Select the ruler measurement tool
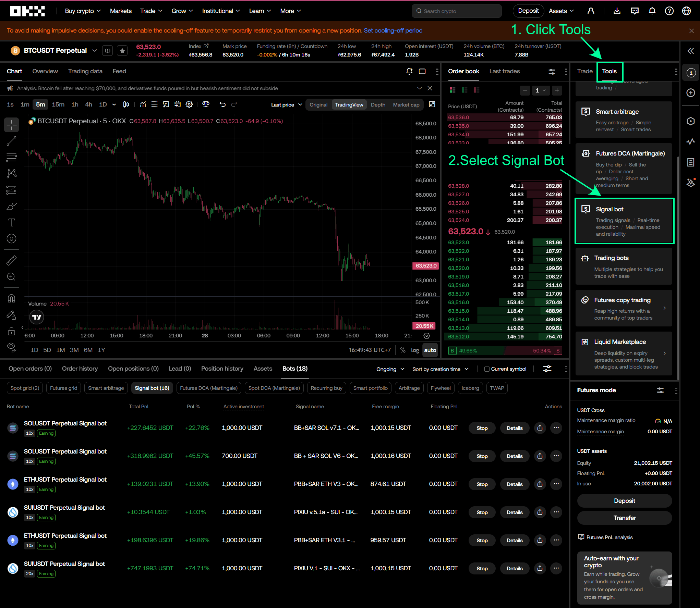The image size is (700, 608). [x=11, y=260]
